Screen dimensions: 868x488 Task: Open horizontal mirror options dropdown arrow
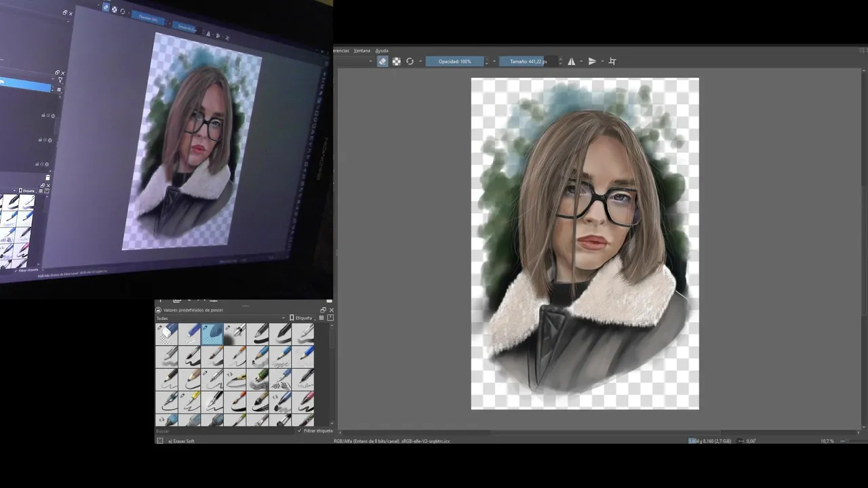(581, 61)
